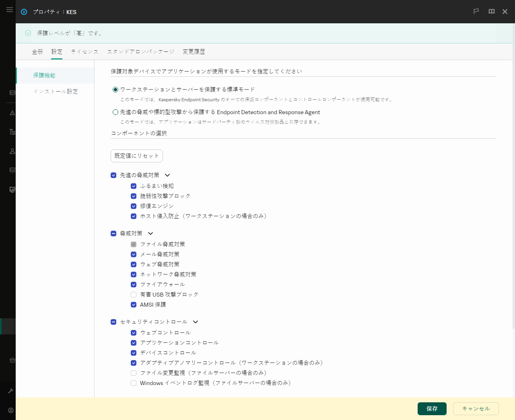
Task: Uncheck the ファイアウォール checkbox
Action: 134,285
